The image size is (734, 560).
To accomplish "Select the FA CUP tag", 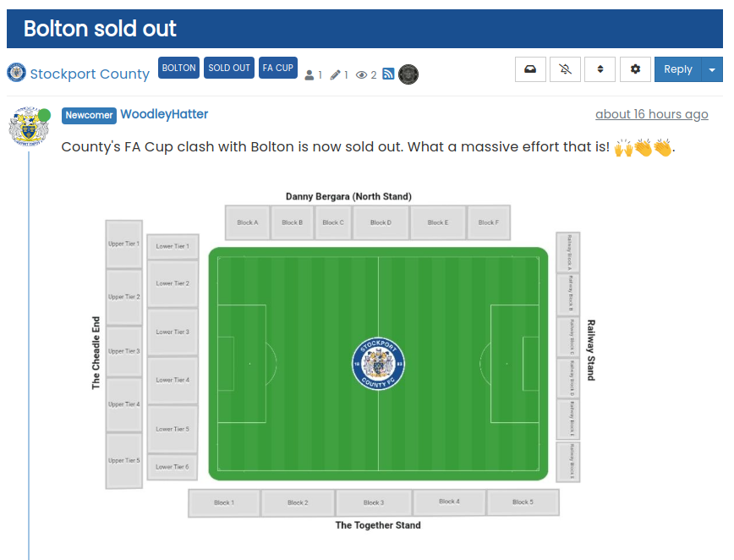I will tap(277, 68).
